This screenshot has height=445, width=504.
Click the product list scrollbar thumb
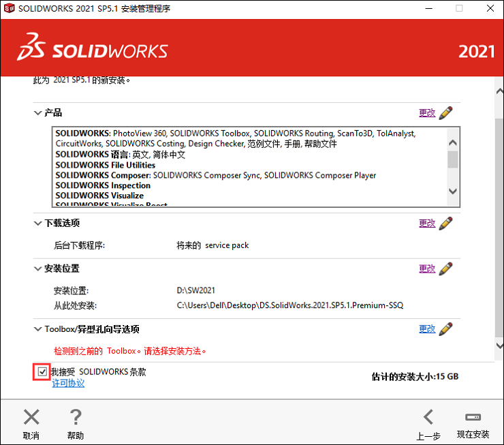click(x=452, y=159)
